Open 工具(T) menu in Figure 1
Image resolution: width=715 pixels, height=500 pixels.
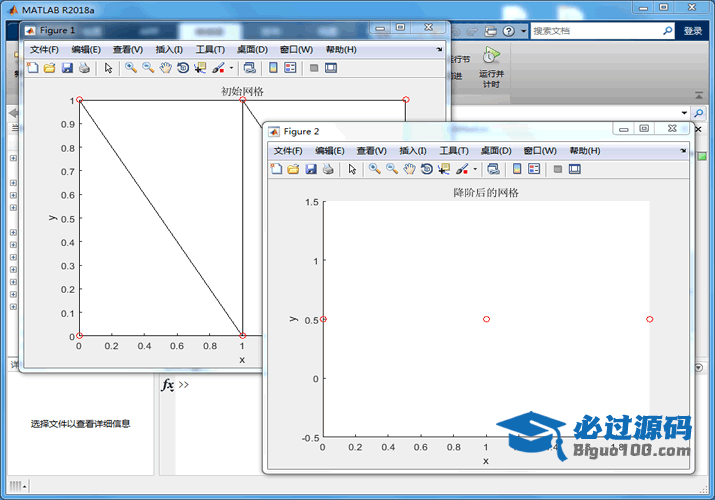(210, 50)
